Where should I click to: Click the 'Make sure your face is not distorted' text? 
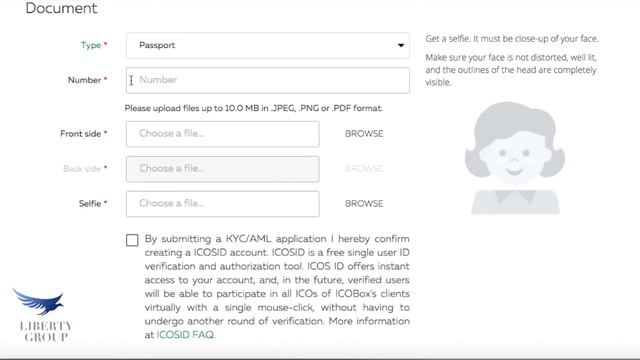pyautogui.click(x=511, y=70)
